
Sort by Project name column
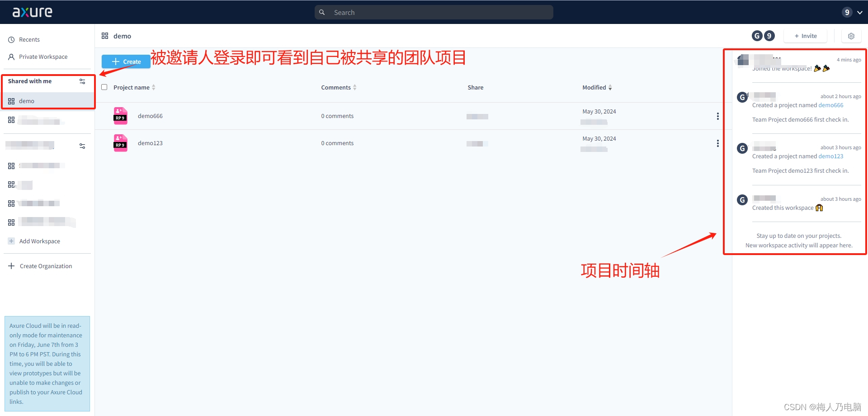point(134,87)
